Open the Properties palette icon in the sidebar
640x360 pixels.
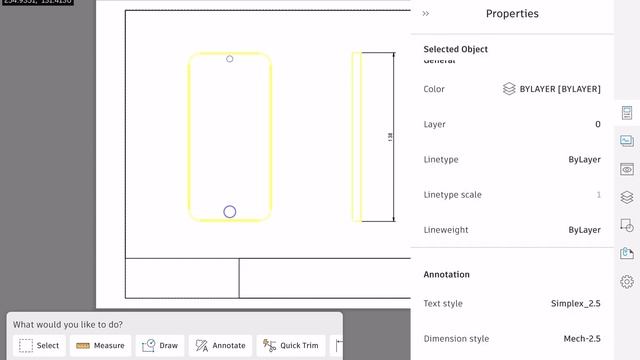[x=627, y=113]
